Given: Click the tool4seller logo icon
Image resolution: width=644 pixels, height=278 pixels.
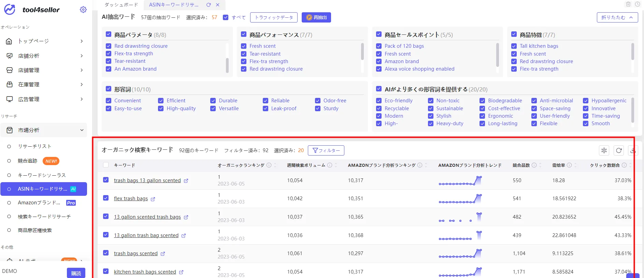Looking at the screenshot, I should point(10,10).
